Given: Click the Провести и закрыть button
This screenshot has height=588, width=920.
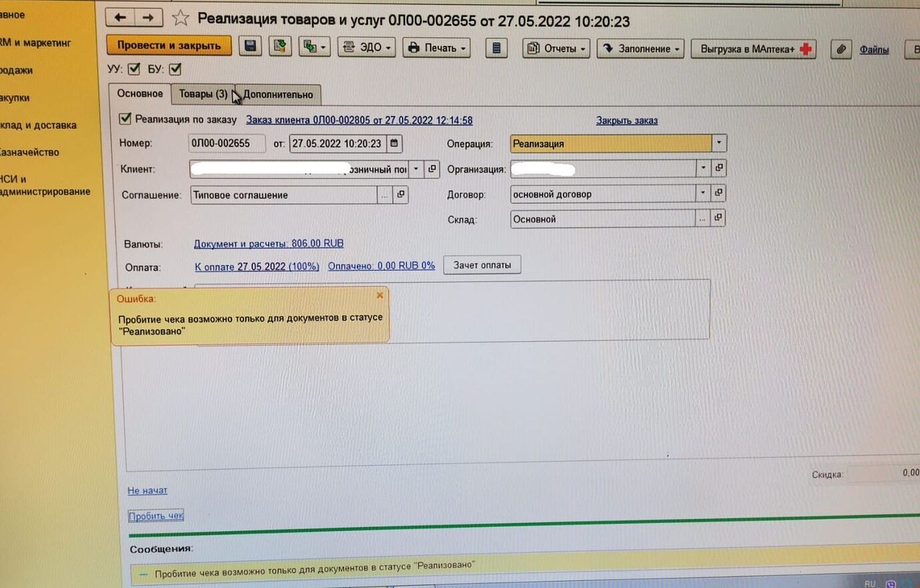Looking at the screenshot, I should [x=169, y=45].
